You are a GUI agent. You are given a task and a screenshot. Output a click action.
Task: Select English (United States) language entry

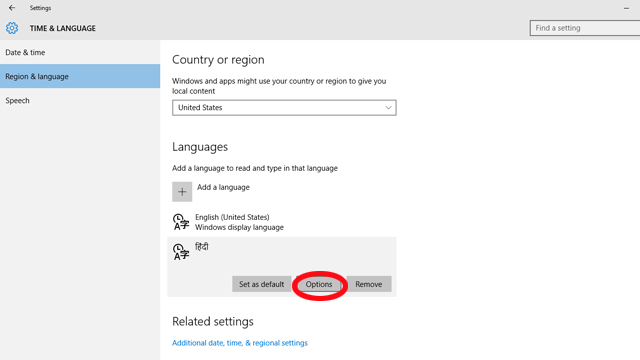coord(282,222)
